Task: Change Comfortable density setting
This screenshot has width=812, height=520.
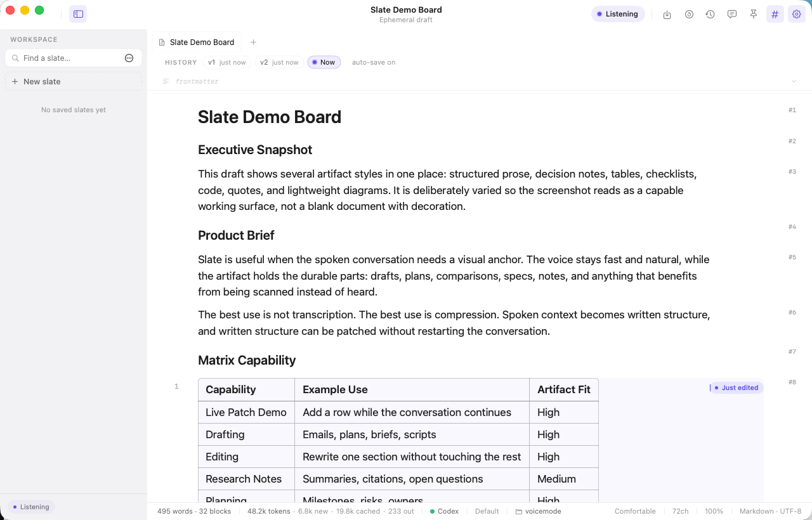Action: point(635,511)
